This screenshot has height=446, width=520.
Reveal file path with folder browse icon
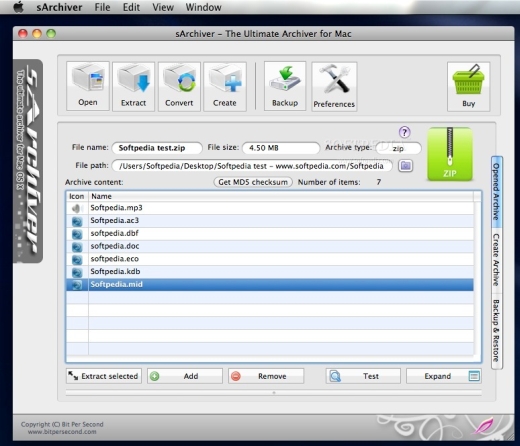tap(405, 166)
